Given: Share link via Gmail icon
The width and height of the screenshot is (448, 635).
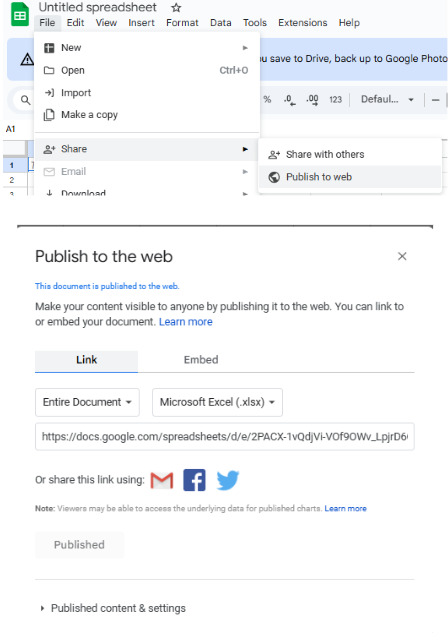Looking at the screenshot, I should pyautogui.click(x=162, y=480).
